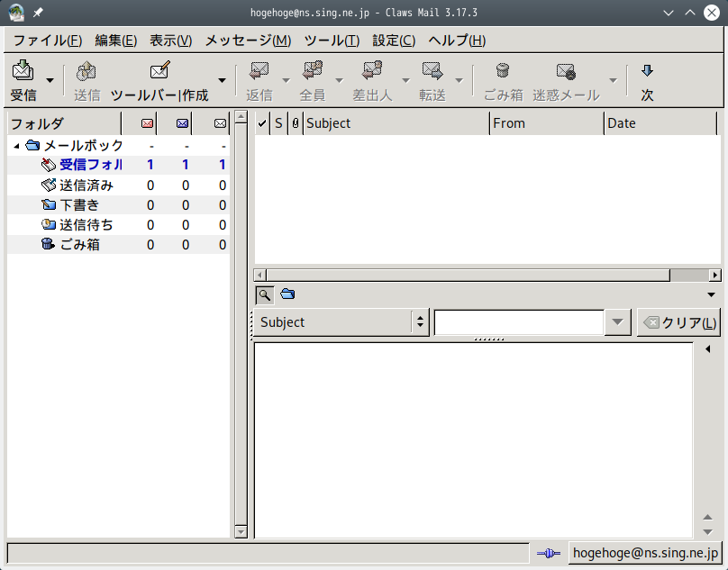Open the ファイル(F) menu

(48, 41)
